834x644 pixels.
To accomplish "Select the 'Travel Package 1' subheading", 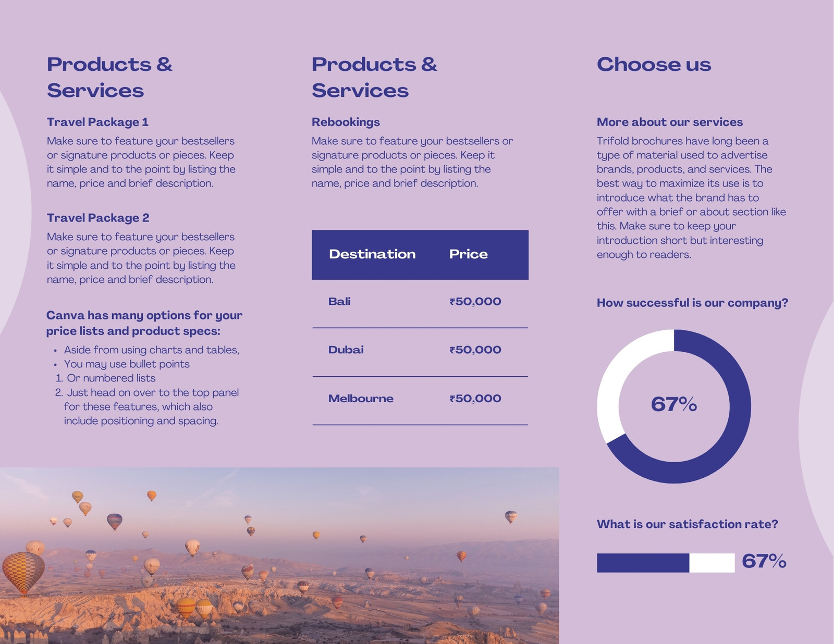I will coord(97,122).
